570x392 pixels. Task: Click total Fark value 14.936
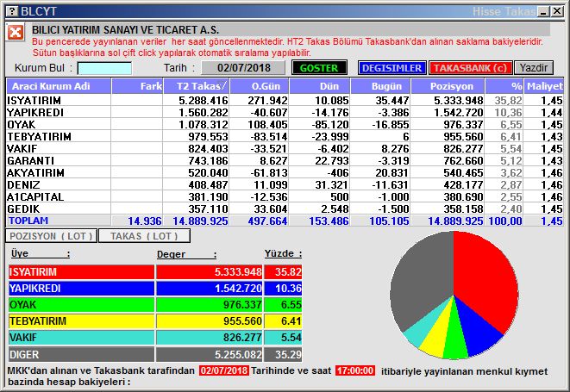tap(145, 221)
